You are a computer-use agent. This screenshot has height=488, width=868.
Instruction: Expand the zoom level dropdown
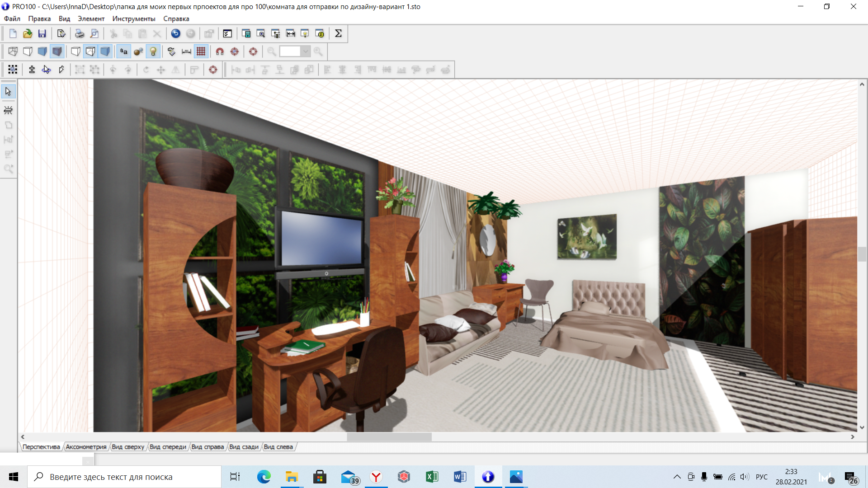[306, 52]
